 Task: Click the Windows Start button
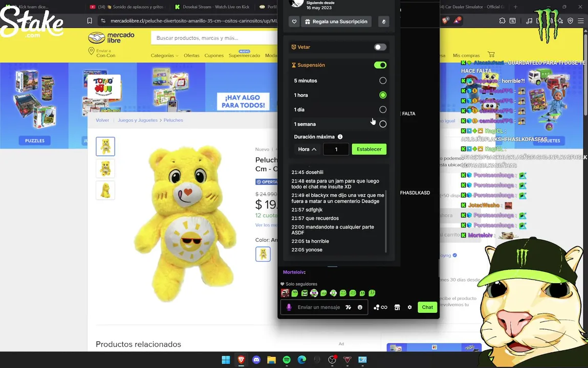pyautogui.click(x=226, y=360)
